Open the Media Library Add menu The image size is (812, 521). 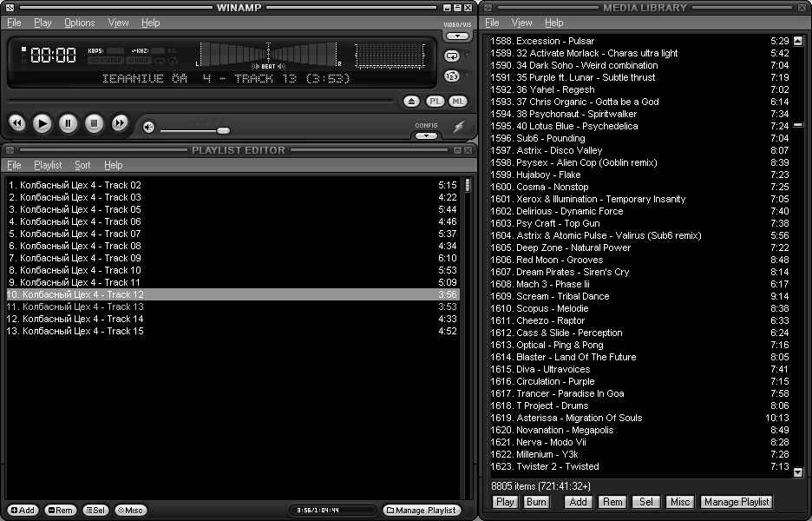(578, 502)
